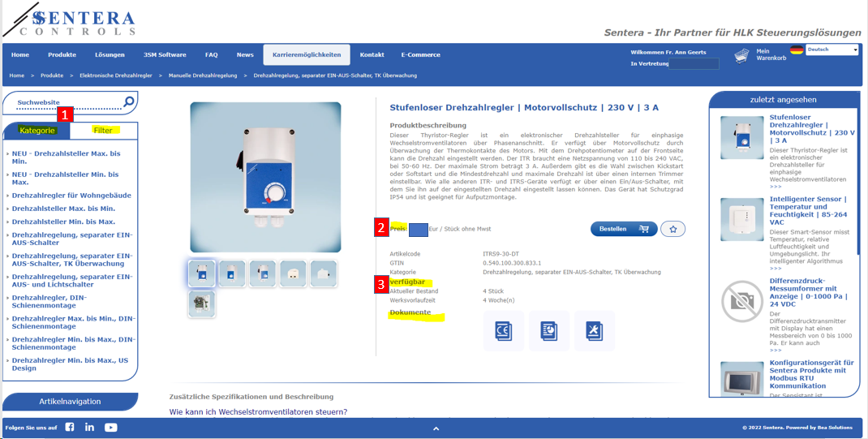The height and width of the screenshot is (439, 868).
Task: Switch to the Kategorie tab
Action: 37,131
